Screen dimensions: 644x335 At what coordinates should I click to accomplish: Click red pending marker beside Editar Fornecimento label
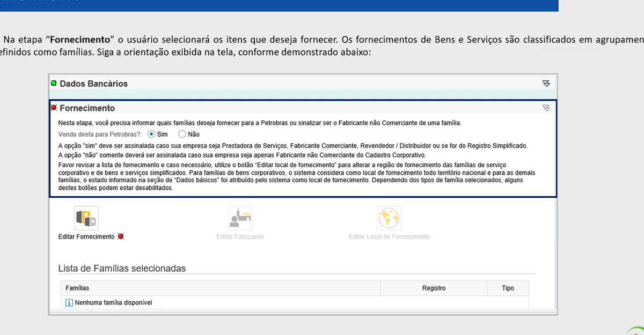(121, 236)
